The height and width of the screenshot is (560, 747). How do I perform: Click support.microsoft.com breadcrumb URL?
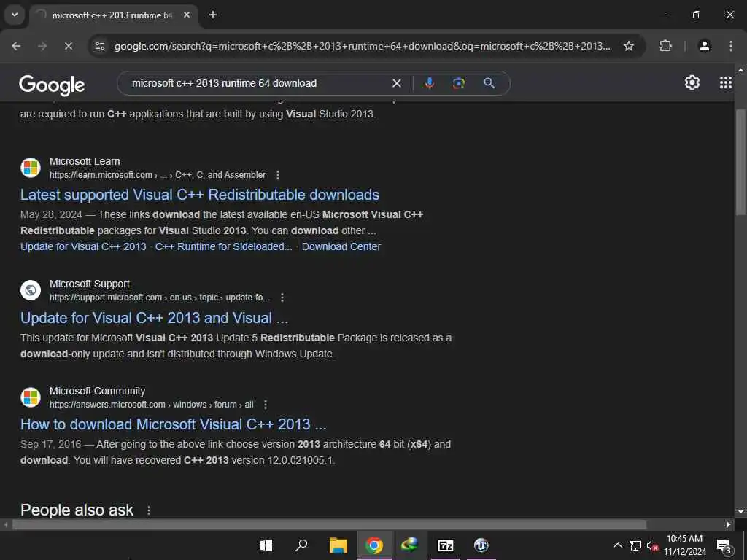160,297
